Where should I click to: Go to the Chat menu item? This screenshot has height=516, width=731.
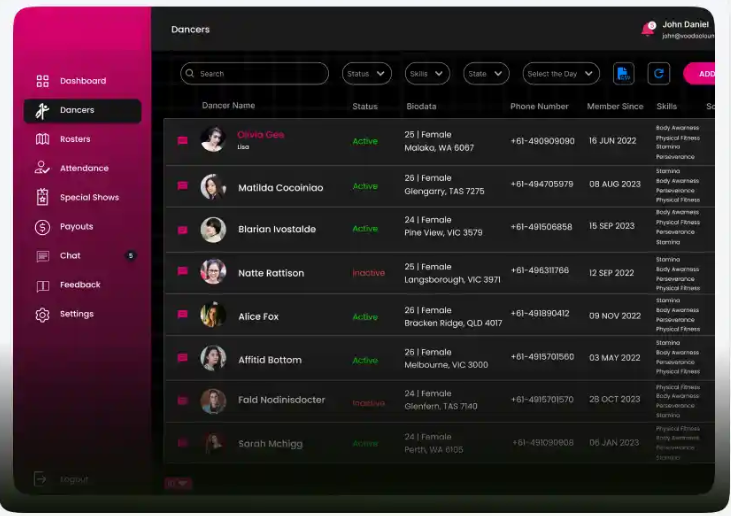[x=70, y=256]
